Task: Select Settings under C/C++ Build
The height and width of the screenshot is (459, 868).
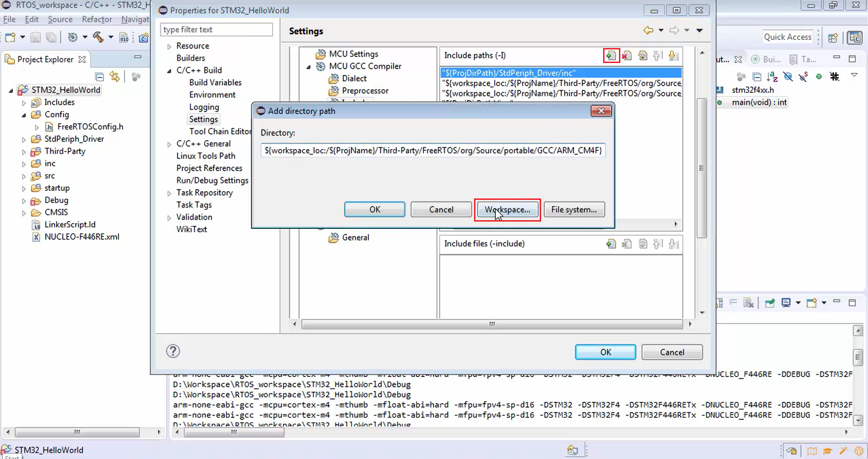Action: click(203, 119)
